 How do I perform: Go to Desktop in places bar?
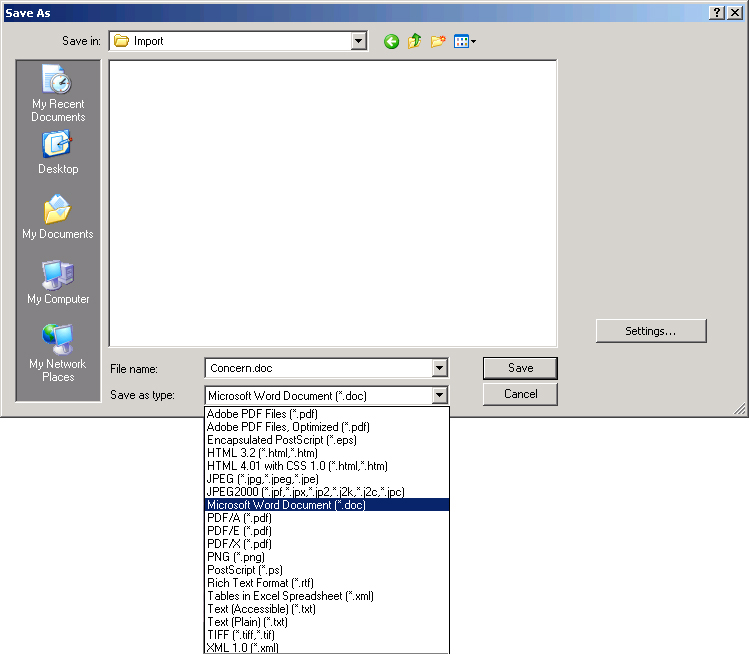click(58, 153)
